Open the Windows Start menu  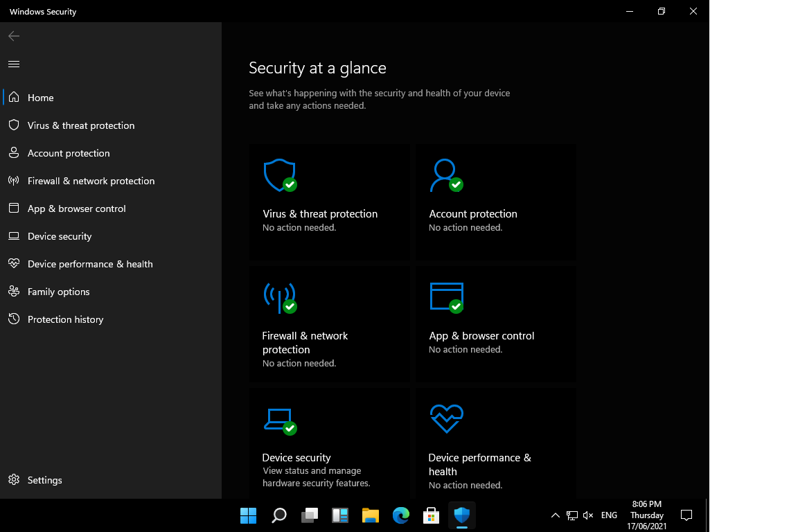[x=249, y=515]
